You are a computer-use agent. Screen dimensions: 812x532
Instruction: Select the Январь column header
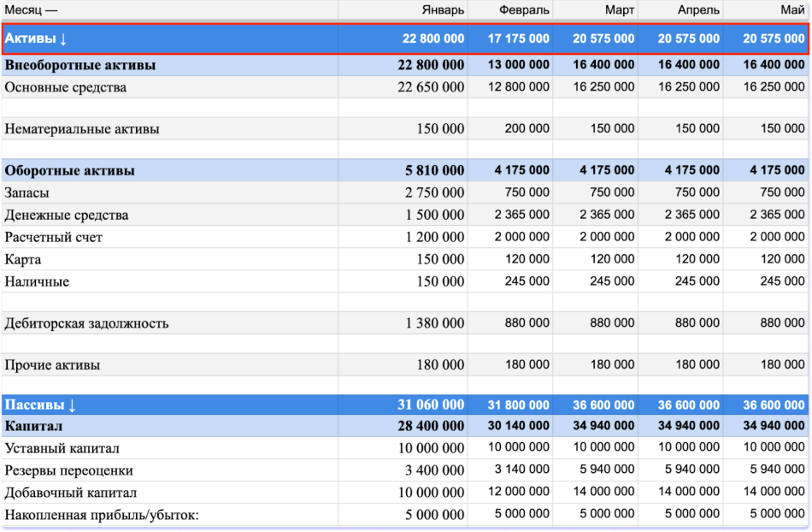coord(443,10)
